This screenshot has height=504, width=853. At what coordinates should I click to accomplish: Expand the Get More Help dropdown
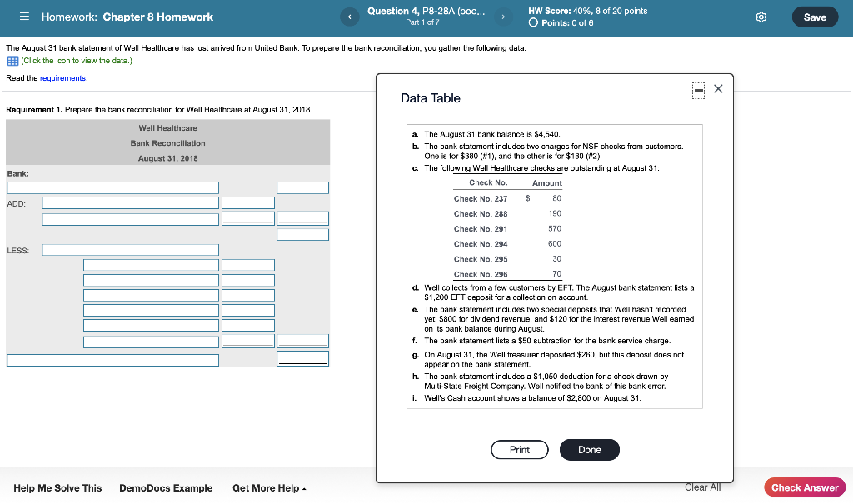(x=268, y=487)
